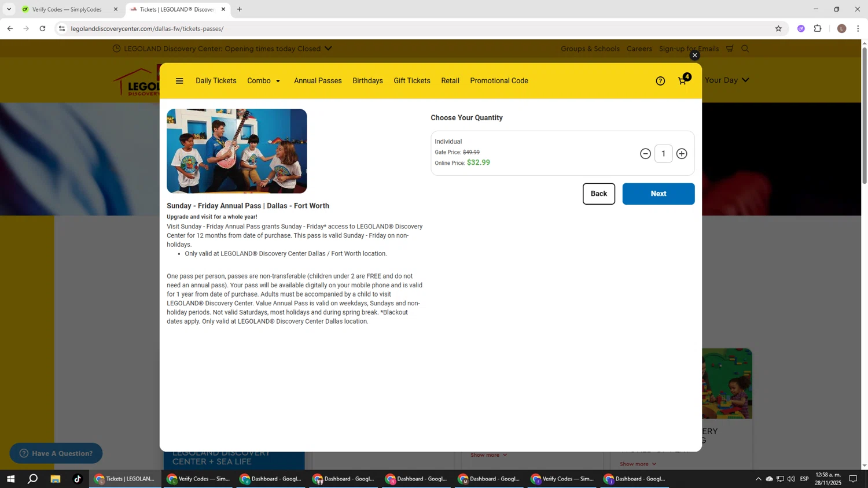Open Sign-up for Emails link
The width and height of the screenshot is (868, 488).
tap(689, 49)
